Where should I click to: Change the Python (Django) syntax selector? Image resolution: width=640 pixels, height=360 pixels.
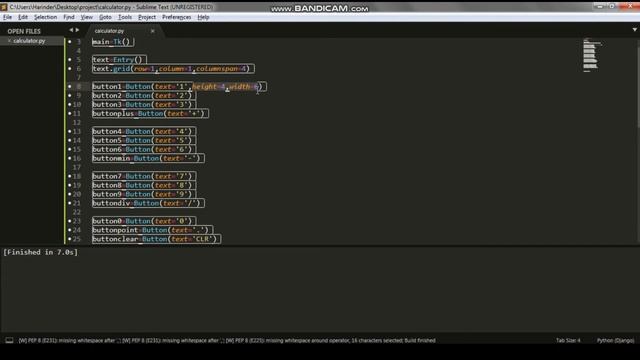[x=615, y=340]
